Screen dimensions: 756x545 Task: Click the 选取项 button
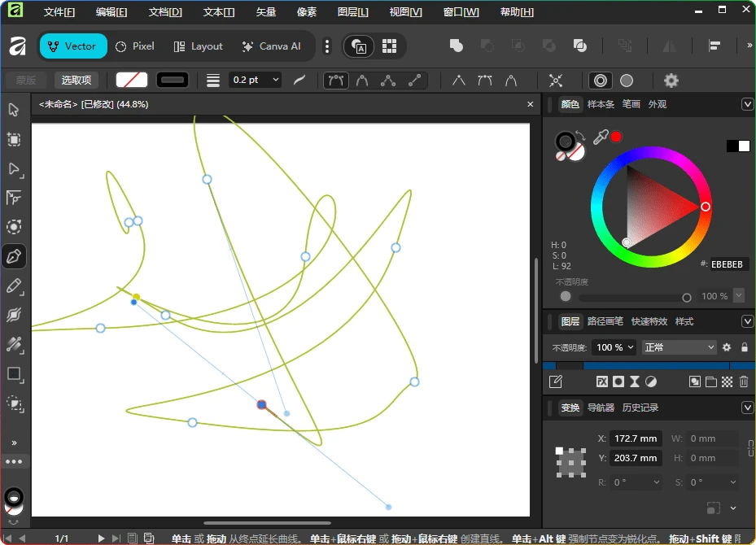tap(76, 80)
